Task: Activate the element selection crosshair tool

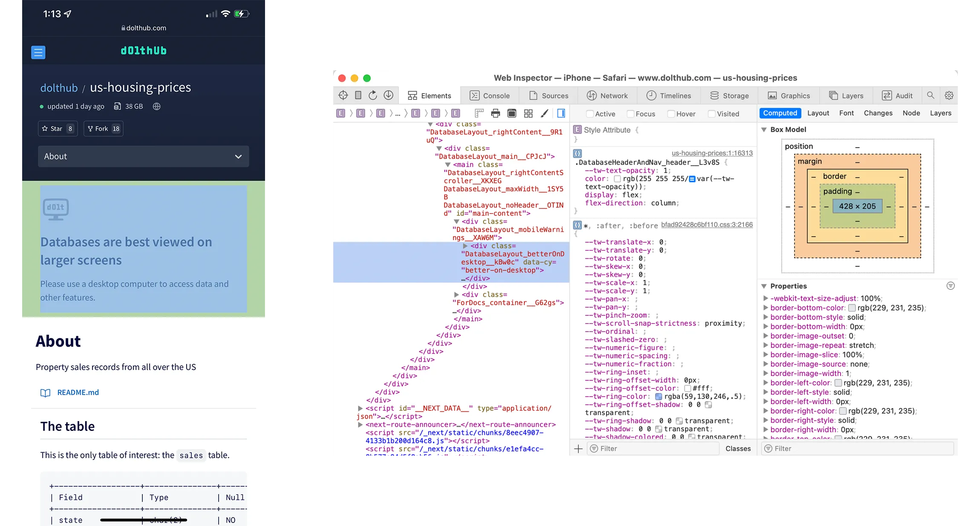Action: 343,95
